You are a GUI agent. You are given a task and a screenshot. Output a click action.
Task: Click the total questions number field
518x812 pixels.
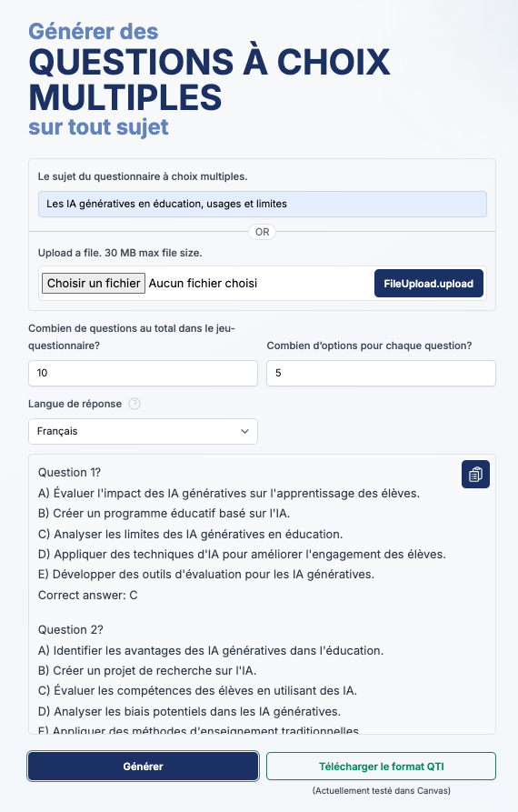coord(143,373)
